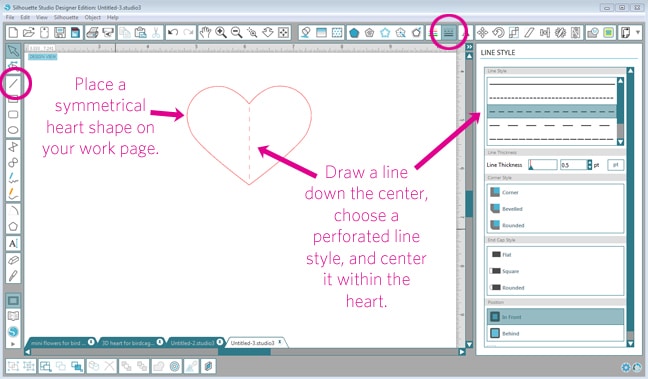648x379 pixels.
Task: Open the Rotate window icon
Action: [498, 33]
